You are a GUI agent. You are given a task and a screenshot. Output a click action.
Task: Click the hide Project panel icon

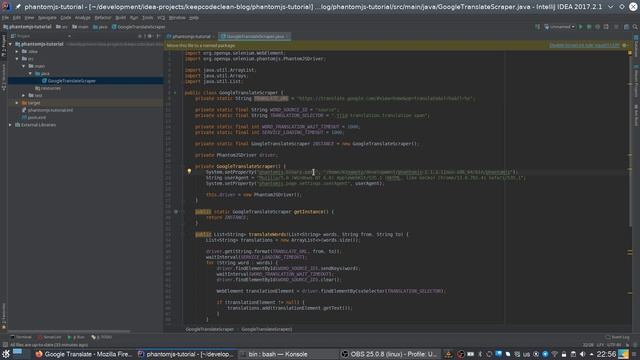pos(158,36)
